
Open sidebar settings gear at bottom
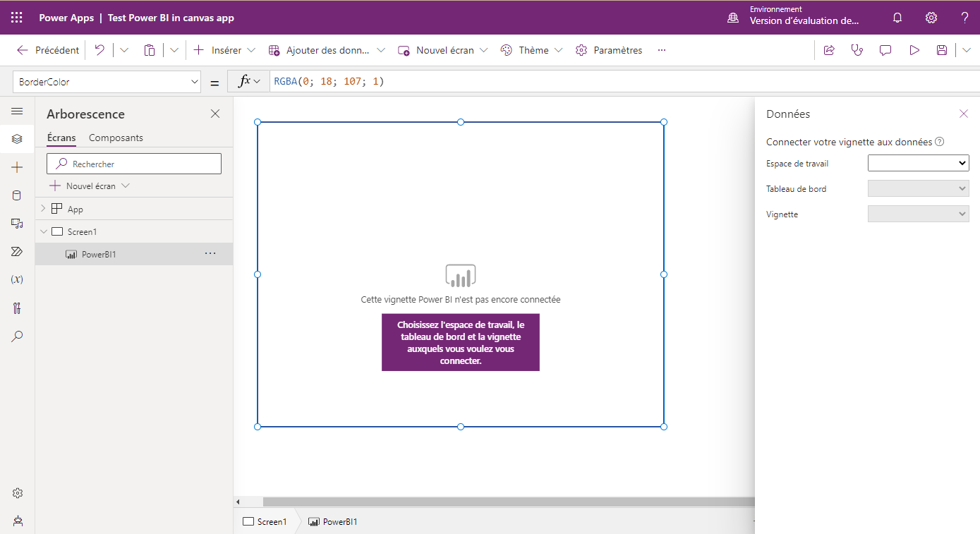click(18, 493)
